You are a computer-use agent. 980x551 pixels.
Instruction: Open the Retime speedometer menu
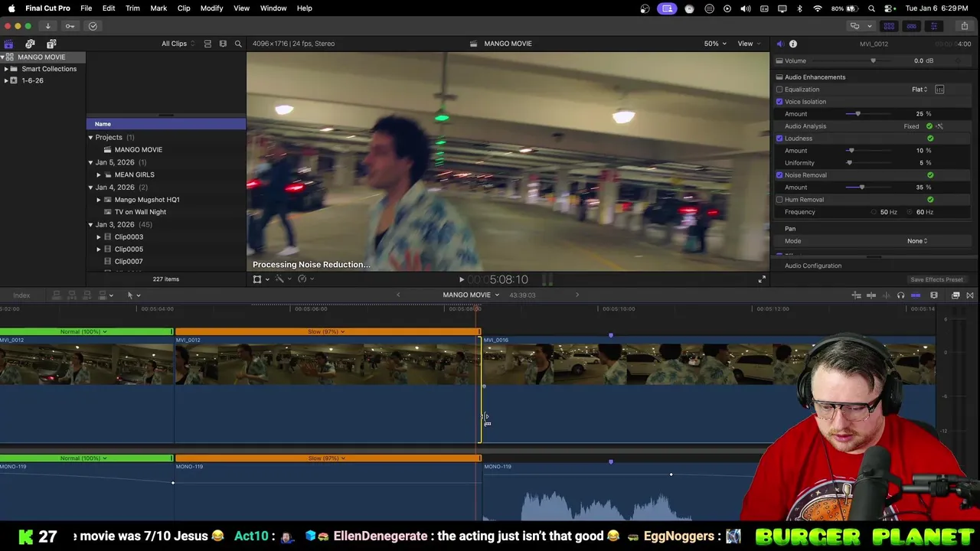click(304, 279)
